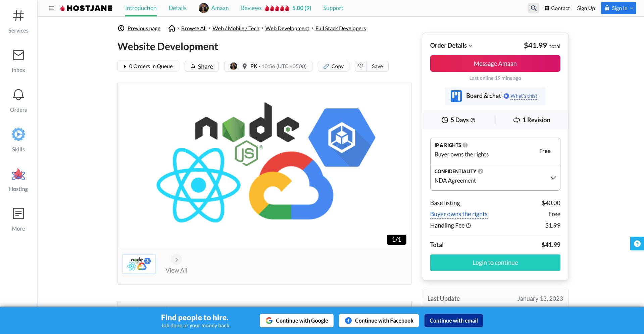This screenshot has height=334, width=644.
Task: Open the Inbox envelope icon
Action: click(18, 55)
